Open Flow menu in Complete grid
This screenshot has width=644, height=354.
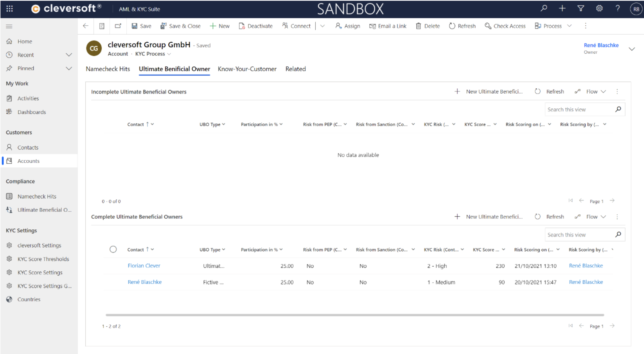tap(590, 217)
